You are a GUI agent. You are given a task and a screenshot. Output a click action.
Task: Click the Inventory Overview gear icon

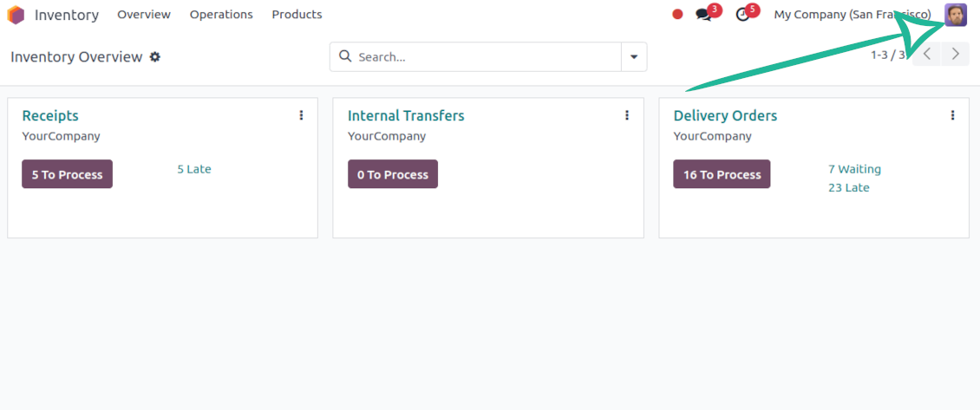click(155, 57)
